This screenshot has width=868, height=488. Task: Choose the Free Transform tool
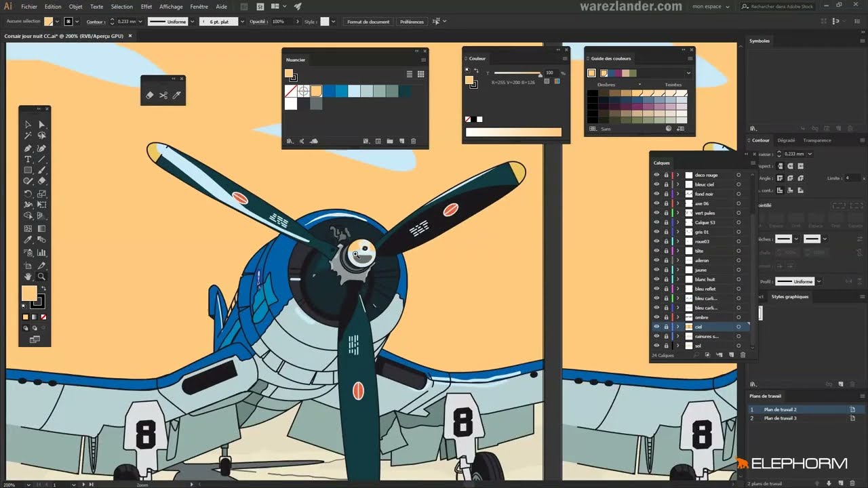pyautogui.click(x=41, y=205)
